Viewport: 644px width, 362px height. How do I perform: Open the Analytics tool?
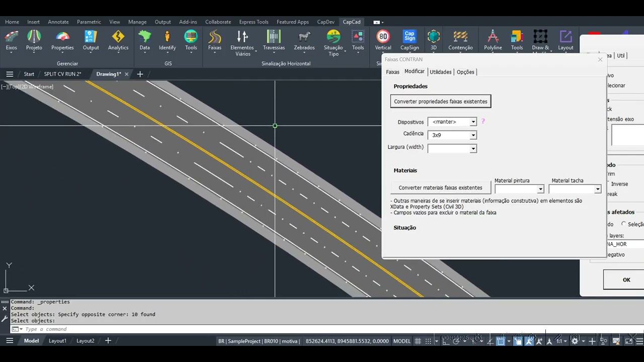(x=118, y=40)
